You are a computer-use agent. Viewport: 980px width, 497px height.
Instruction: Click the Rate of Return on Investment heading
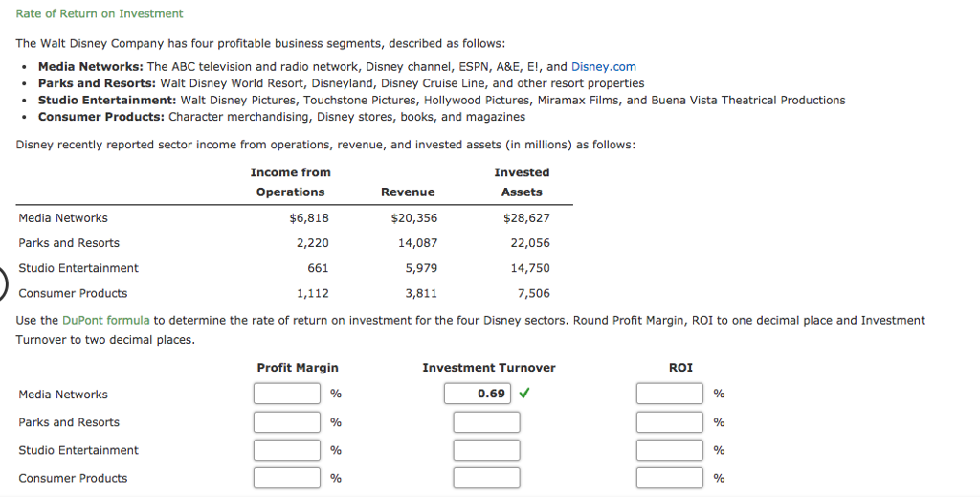tap(100, 13)
